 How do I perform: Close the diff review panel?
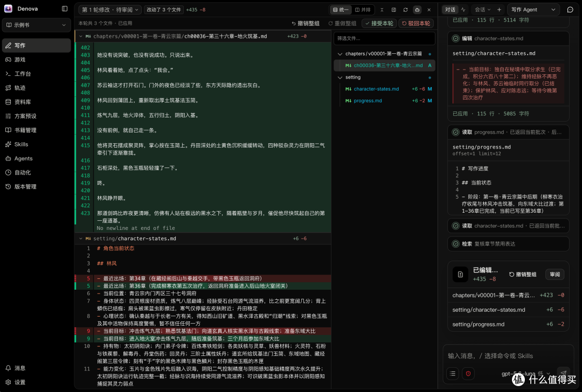coord(429,10)
